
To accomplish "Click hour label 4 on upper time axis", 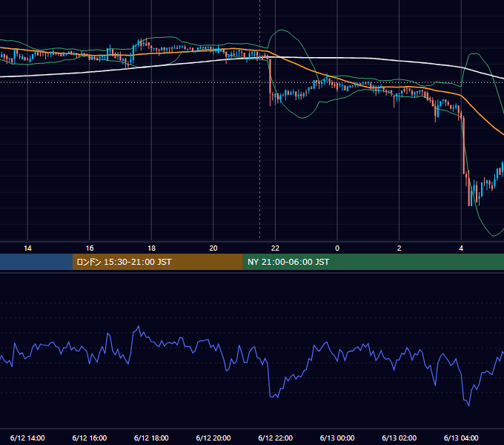I will 461,248.
